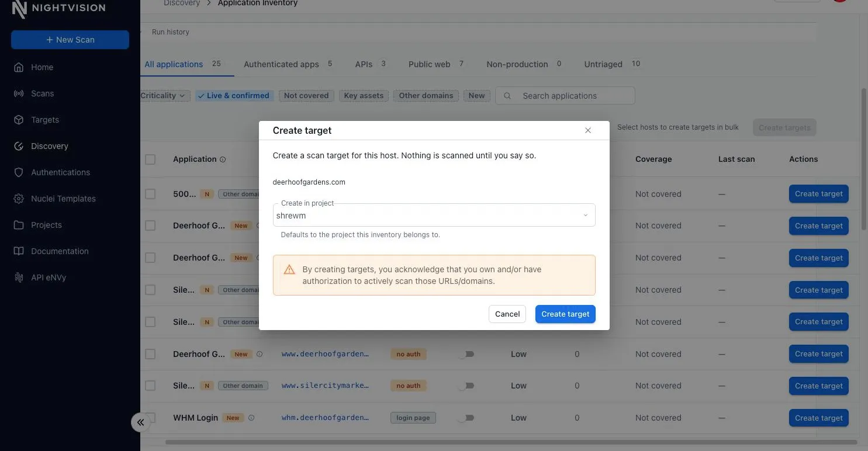View the Untriaged tab
The width and height of the screenshot is (868, 451).
tap(612, 64)
